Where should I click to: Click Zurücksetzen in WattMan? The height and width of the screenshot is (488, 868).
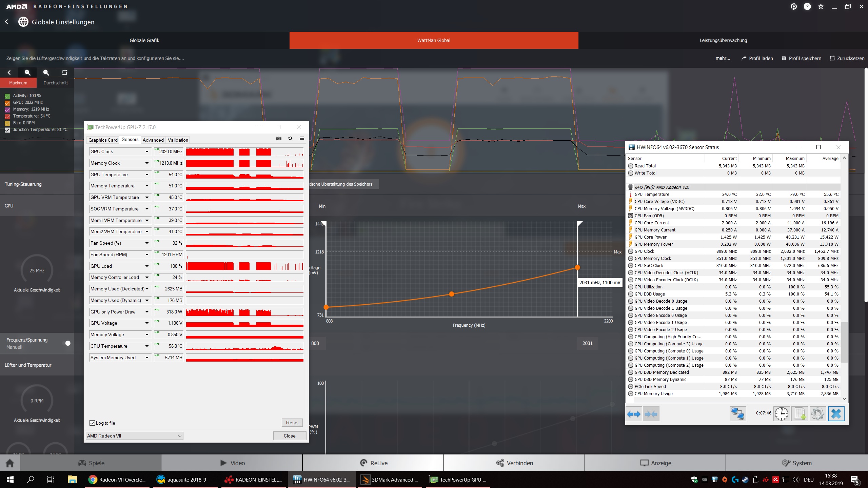point(847,58)
